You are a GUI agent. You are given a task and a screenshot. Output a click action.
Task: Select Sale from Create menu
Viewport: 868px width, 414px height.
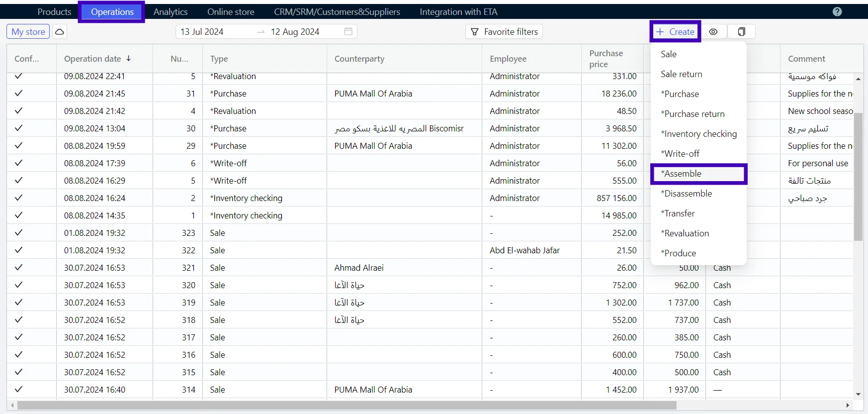(x=698, y=54)
